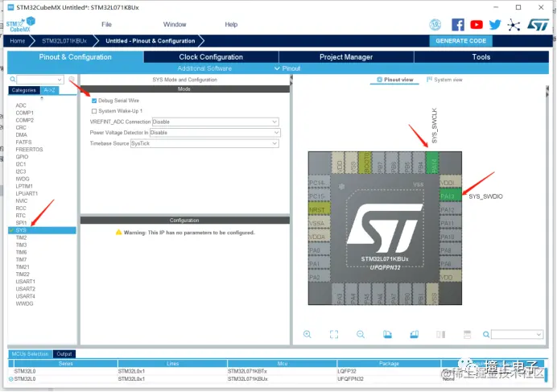Click the split view toolbar icon
Screen dimensions: 557x392
(x=441, y=334)
